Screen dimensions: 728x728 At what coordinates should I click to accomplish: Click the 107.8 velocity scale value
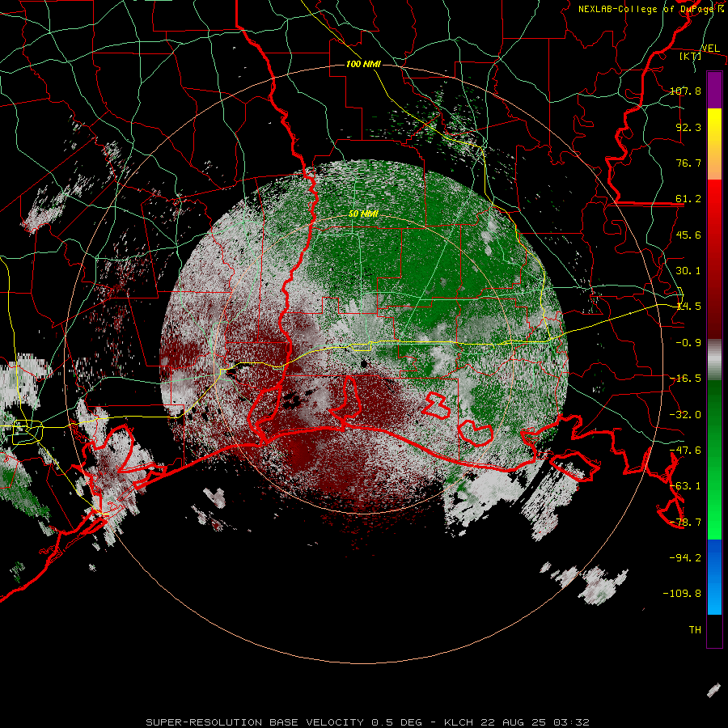[685, 91]
